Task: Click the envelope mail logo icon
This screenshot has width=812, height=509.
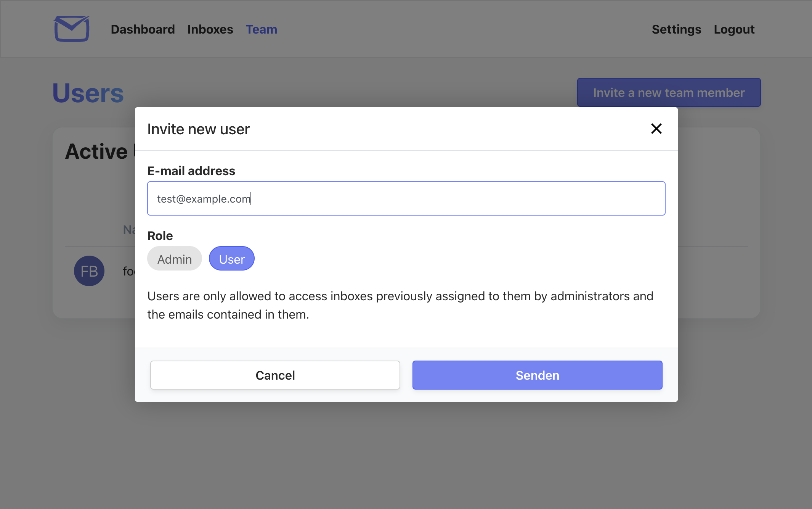Action: [x=72, y=29]
